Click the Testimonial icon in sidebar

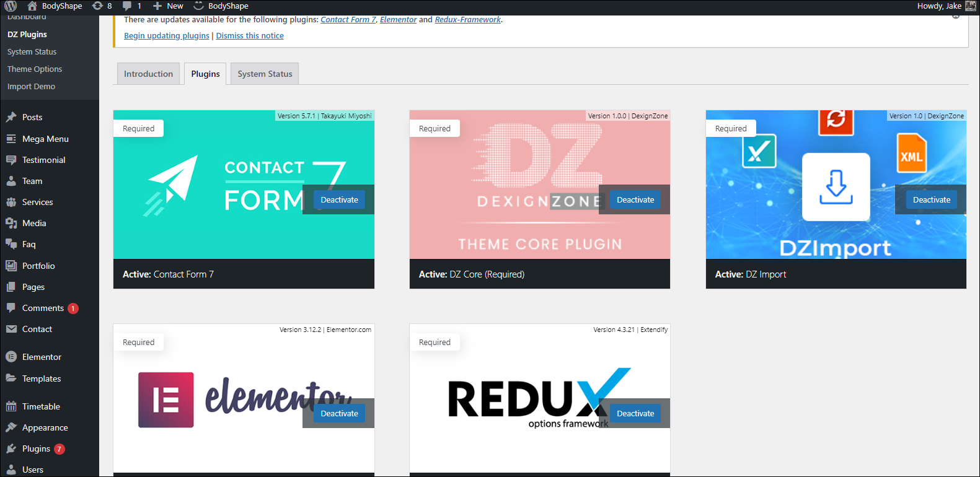coord(11,160)
